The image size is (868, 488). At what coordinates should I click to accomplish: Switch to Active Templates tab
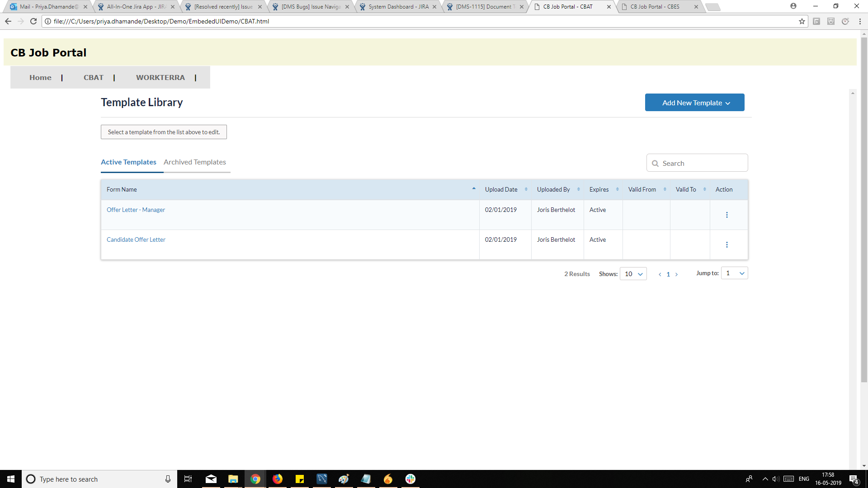click(x=128, y=162)
